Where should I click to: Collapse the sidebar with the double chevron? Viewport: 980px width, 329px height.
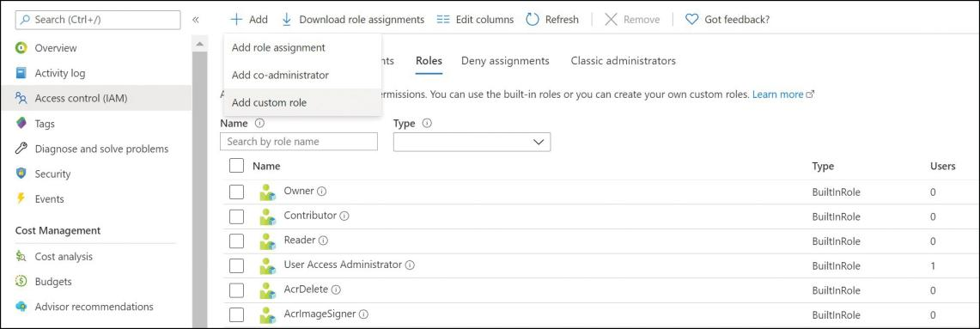196,20
